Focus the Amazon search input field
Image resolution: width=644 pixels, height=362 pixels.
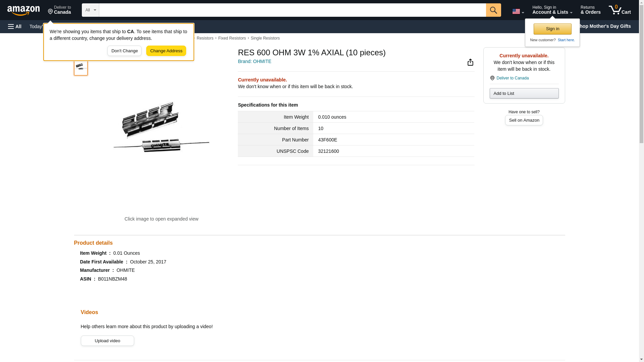coord(292,10)
